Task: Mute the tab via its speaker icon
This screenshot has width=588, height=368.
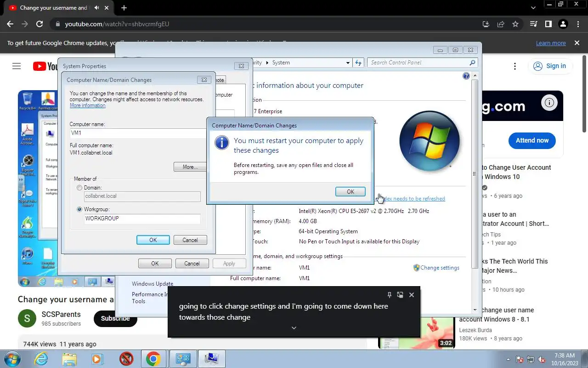Action: 97,8
